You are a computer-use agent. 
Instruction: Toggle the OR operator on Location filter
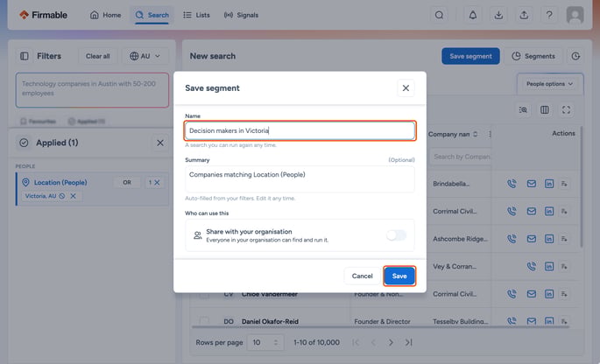click(x=127, y=182)
